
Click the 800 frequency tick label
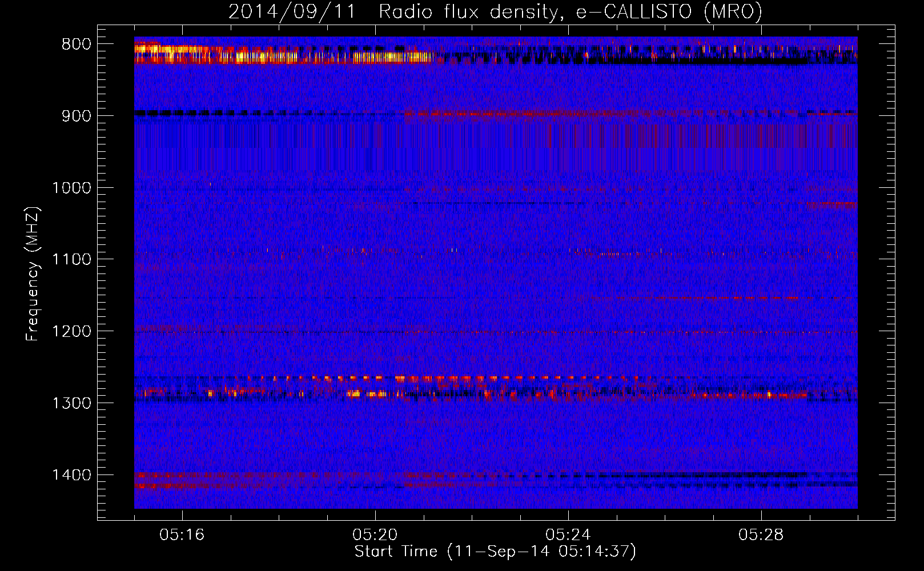pyautogui.click(x=76, y=45)
